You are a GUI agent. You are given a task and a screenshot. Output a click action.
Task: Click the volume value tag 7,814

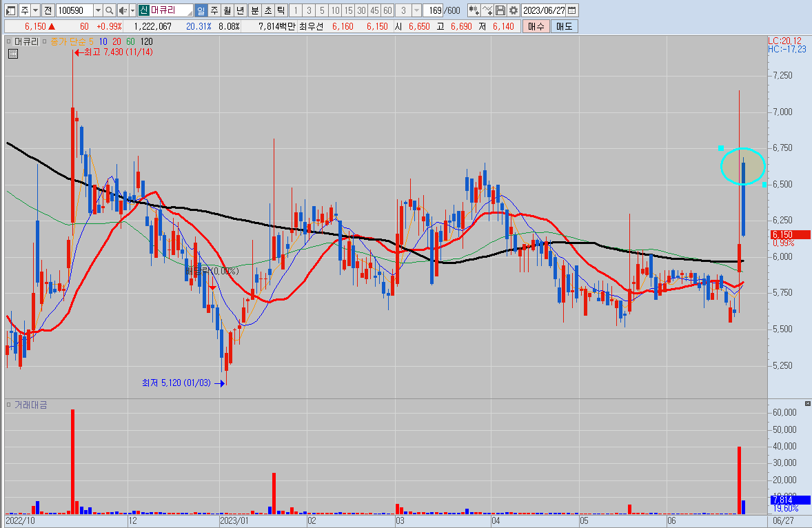point(790,500)
